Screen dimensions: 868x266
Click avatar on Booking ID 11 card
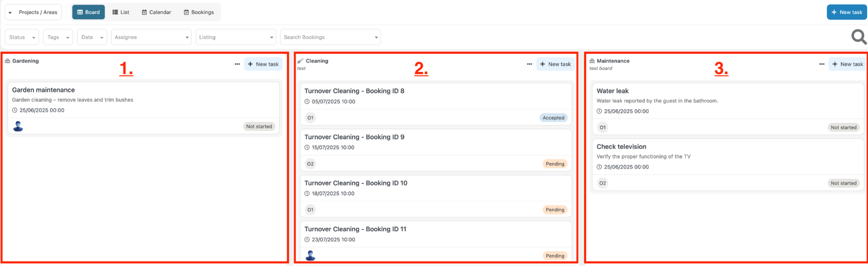tap(310, 256)
